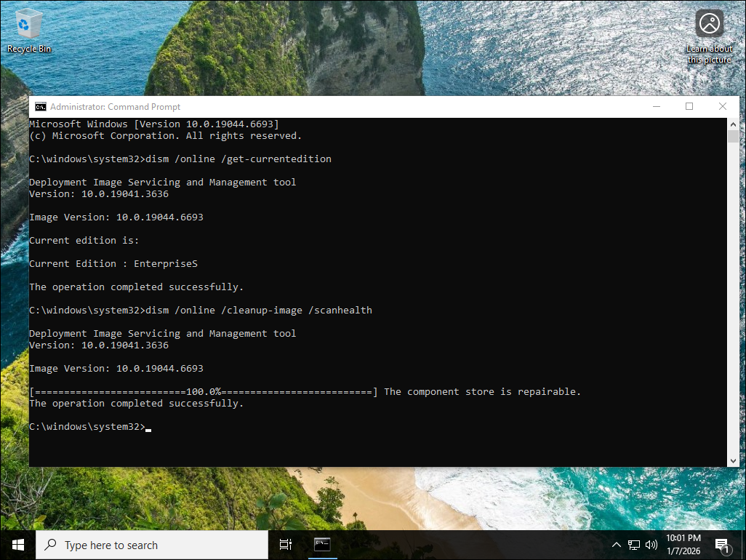Image resolution: width=746 pixels, height=560 pixels.
Task: Click the console vertical scrollbar thumb
Action: tap(733, 136)
